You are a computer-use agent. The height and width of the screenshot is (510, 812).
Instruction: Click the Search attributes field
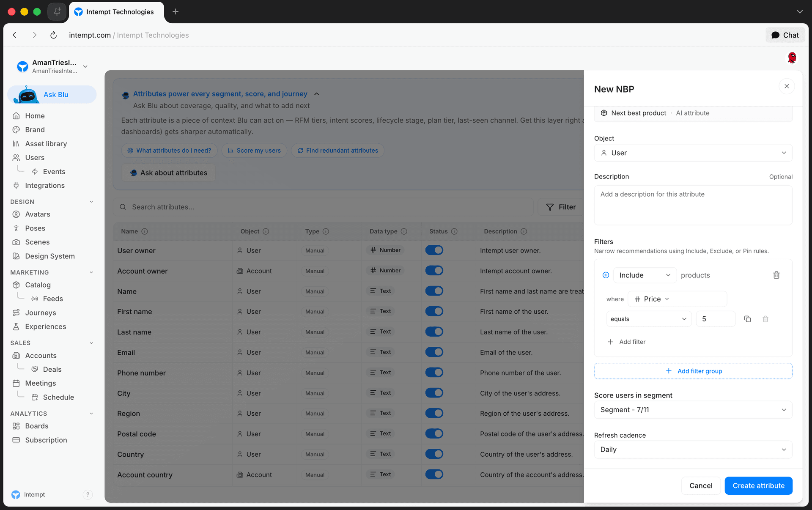click(323, 207)
